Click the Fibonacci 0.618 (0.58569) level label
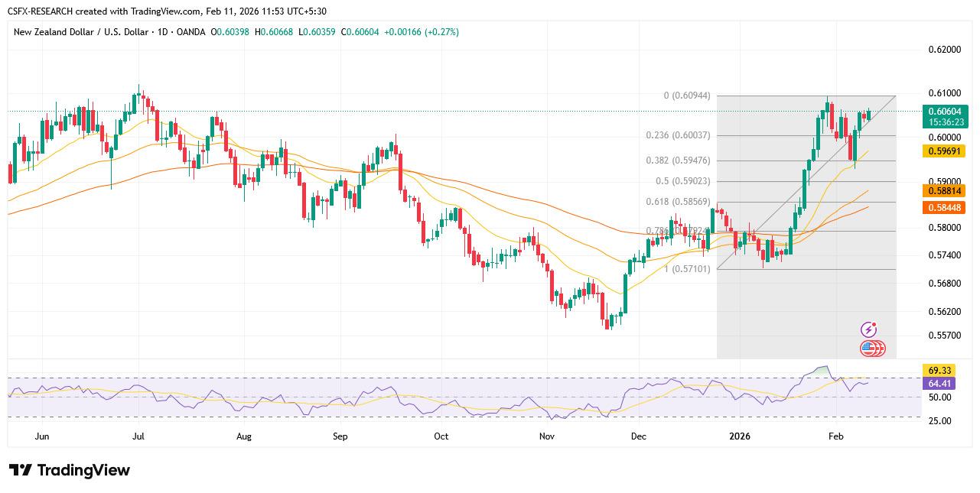The width and height of the screenshot is (980, 493). pyautogui.click(x=679, y=202)
